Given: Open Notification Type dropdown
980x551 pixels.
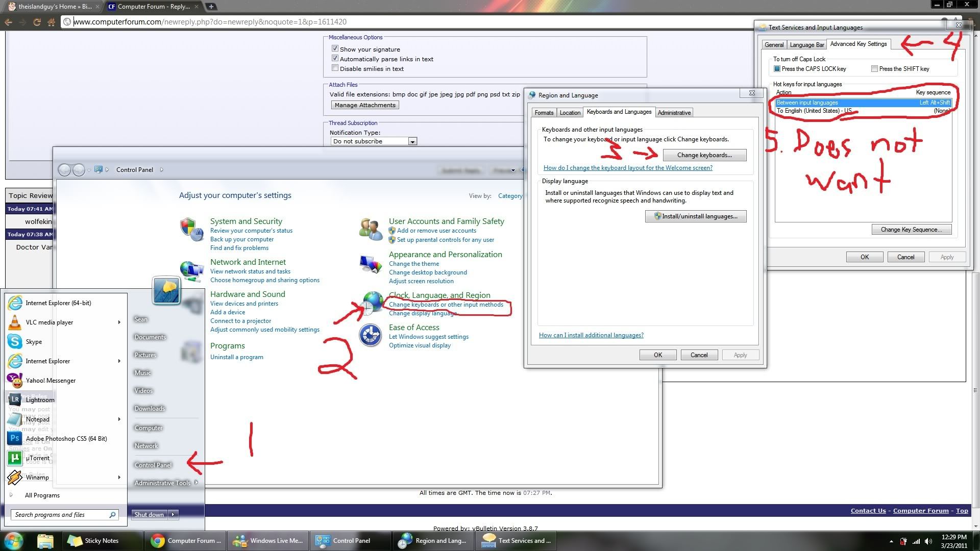Looking at the screenshot, I should pos(412,141).
